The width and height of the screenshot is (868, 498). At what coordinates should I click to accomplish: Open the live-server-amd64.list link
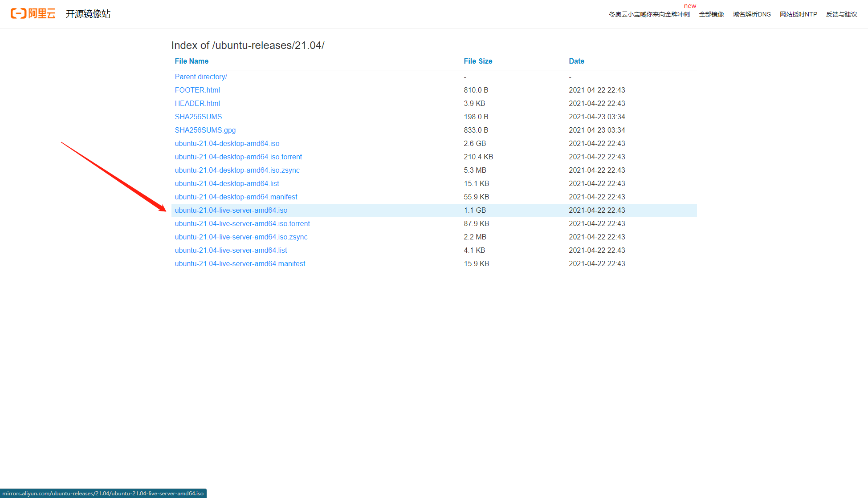pyautogui.click(x=231, y=250)
